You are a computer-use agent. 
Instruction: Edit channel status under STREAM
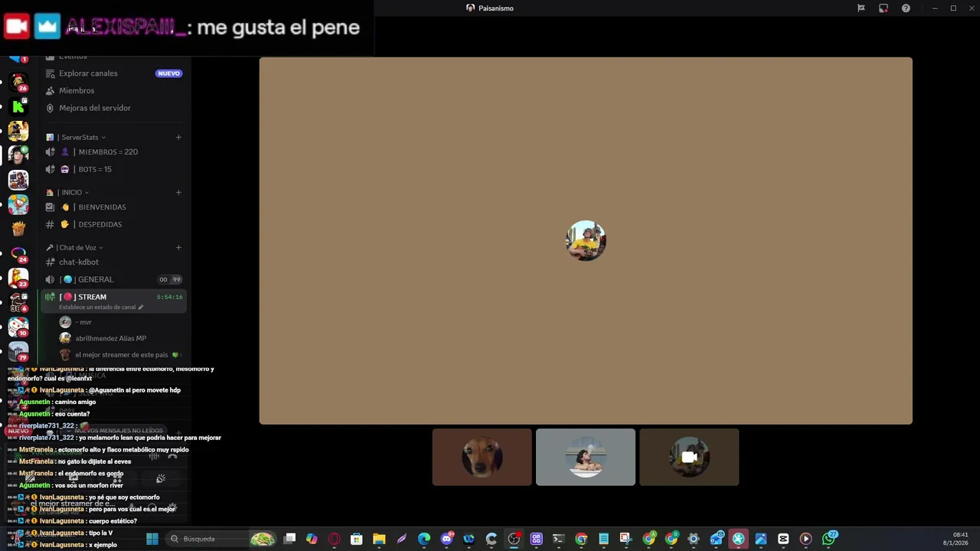click(100, 308)
